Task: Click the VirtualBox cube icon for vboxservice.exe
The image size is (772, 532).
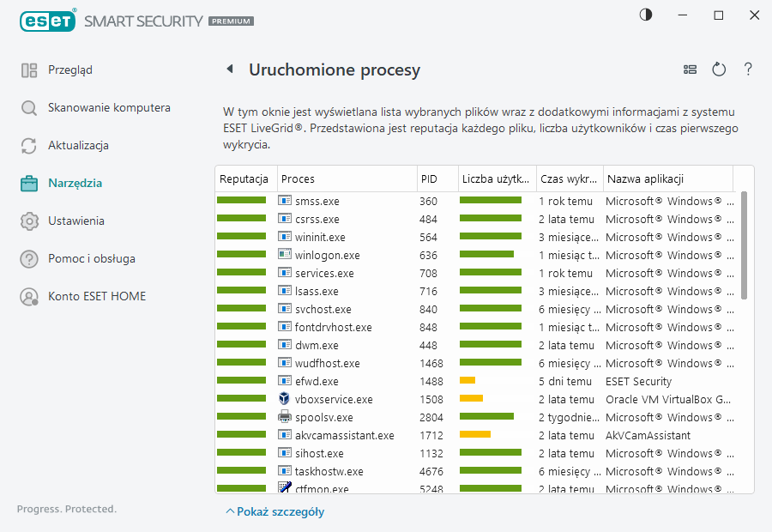Action: [286, 399]
